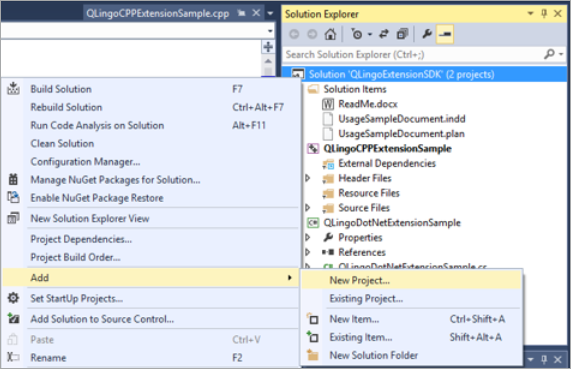Expand the Header Files folder arrow
The width and height of the screenshot is (571, 369).
(x=308, y=178)
